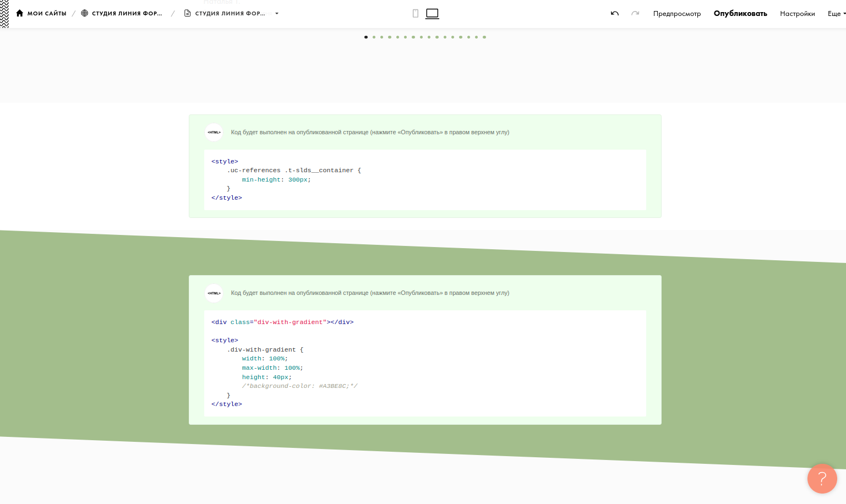Screen dimensions: 846x504
Task: Open the orange help question-mark button
Action: (x=822, y=479)
